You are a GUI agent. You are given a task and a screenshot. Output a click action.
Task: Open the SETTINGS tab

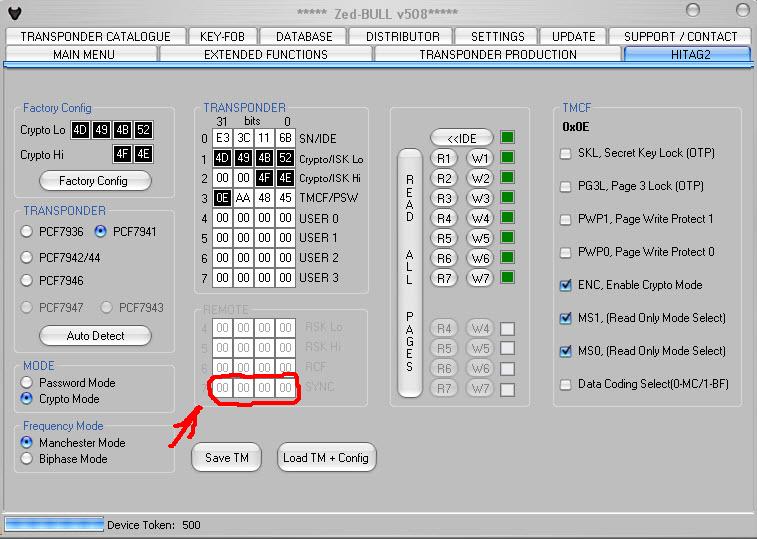(x=497, y=37)
